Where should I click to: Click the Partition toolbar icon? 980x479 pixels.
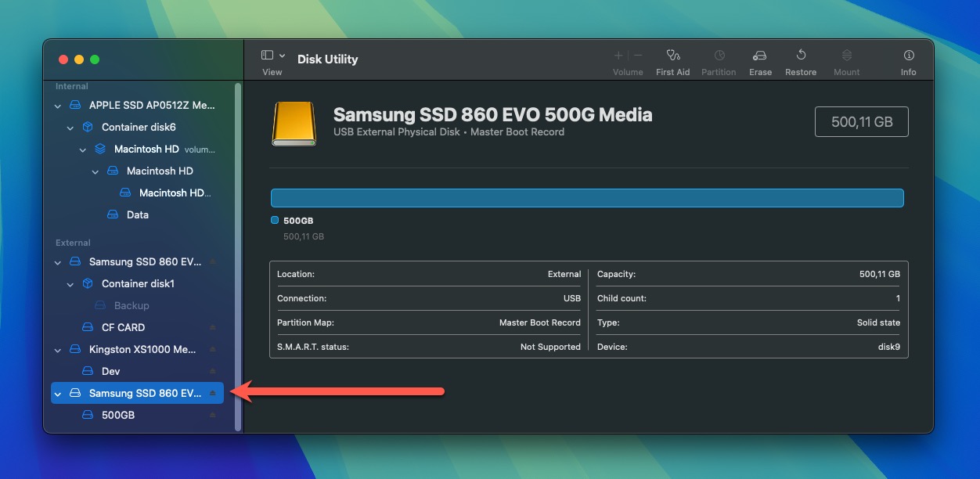(719, 56)
